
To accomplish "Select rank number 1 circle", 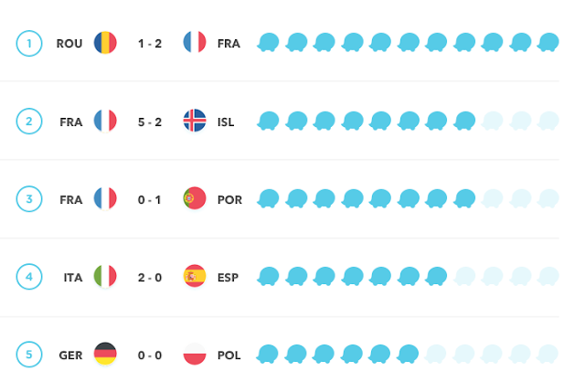I will (30, 43).
